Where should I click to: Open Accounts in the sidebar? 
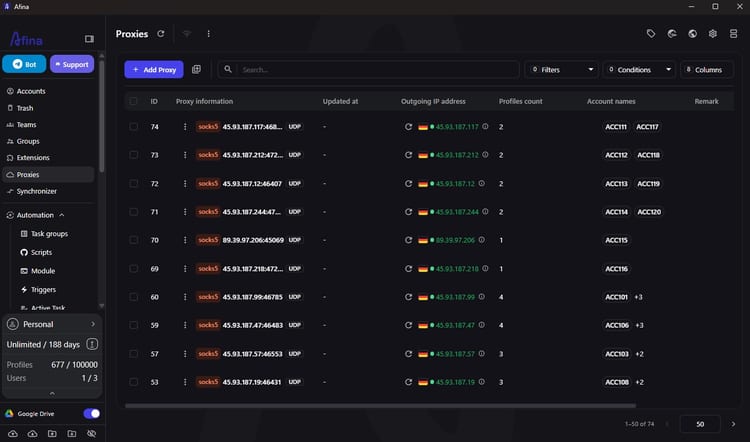point(48,91)
